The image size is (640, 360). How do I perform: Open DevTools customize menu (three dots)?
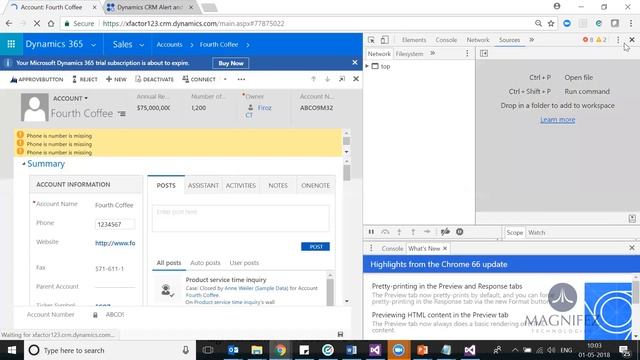point(618,40)
